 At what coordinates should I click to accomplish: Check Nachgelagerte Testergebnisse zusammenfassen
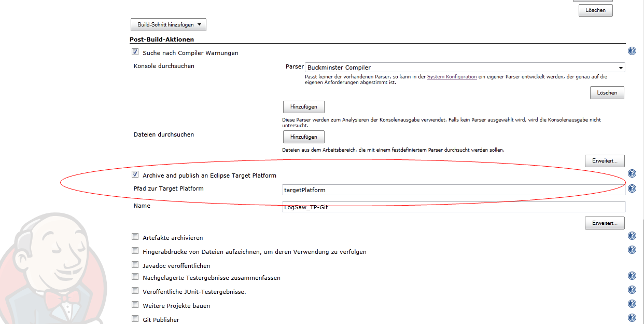(135, 277)
